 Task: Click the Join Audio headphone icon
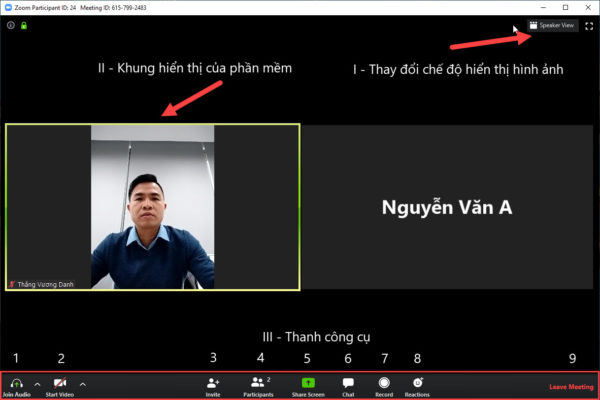coord(16,383)
